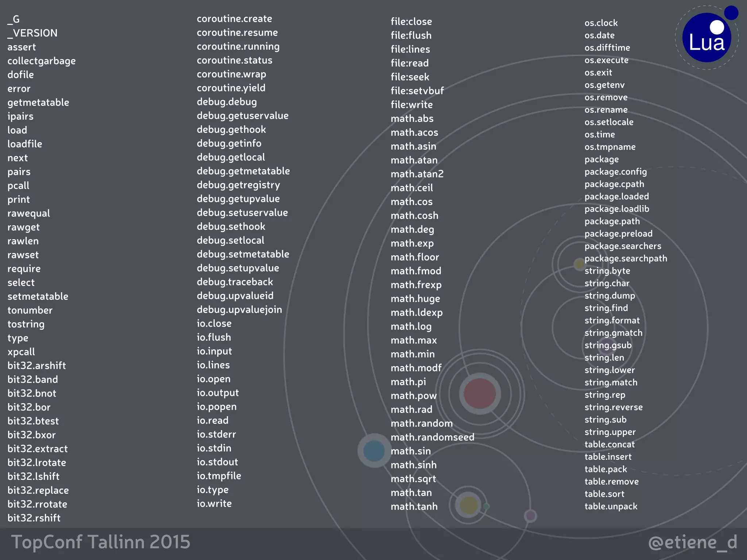Viewport: 747px width, 560px height.
Task: Select 'os.tmpname'
Action: click(x=610, y=147)
